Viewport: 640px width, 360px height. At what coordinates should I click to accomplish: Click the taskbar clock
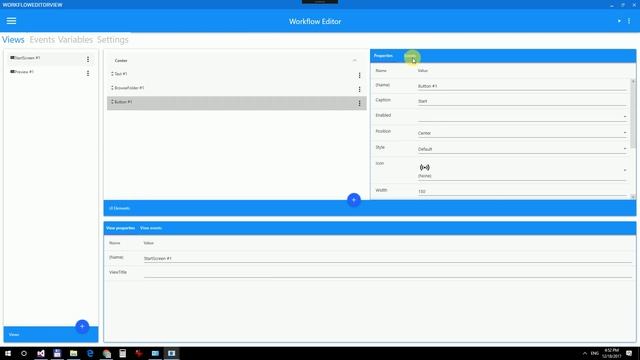point(611,353)
